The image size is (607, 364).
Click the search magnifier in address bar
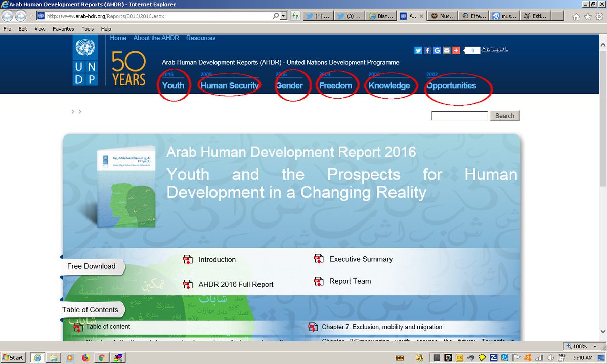(x=276, y=16)
